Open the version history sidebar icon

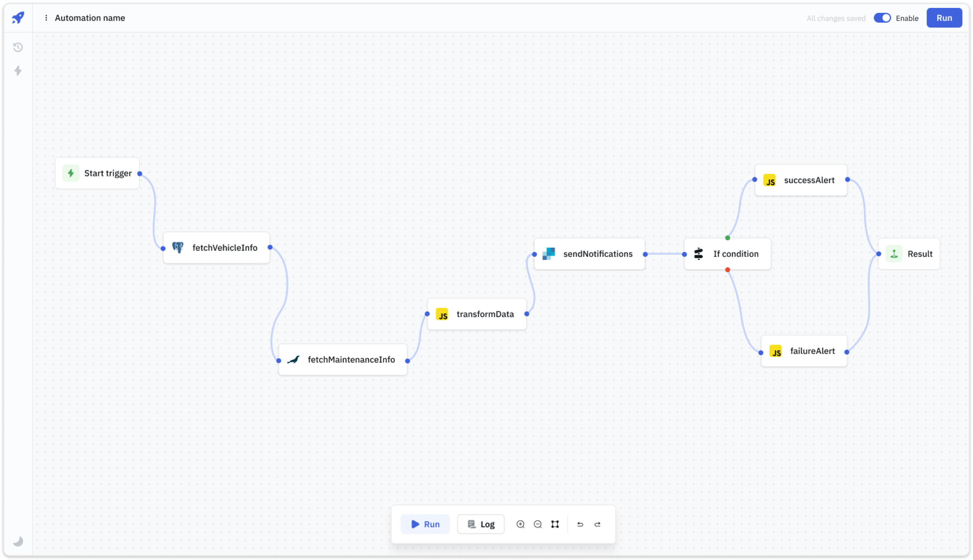point(18,47)
